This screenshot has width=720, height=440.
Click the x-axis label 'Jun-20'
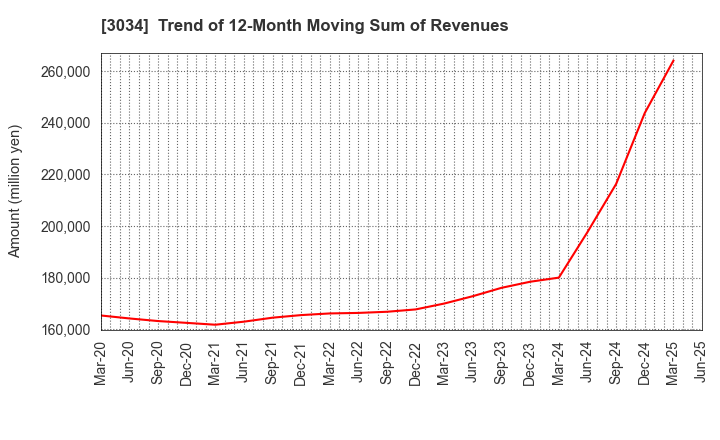click(129, 362)
